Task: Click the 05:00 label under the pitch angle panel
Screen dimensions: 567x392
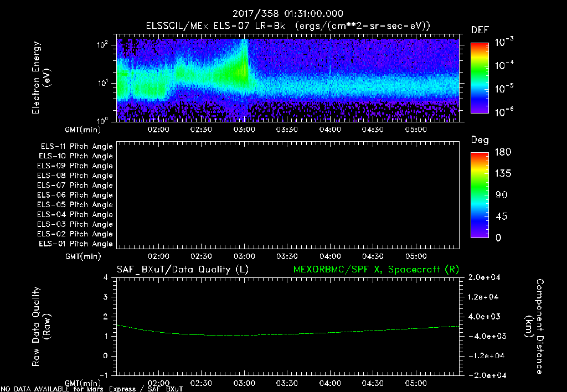Action: (416, 256)
